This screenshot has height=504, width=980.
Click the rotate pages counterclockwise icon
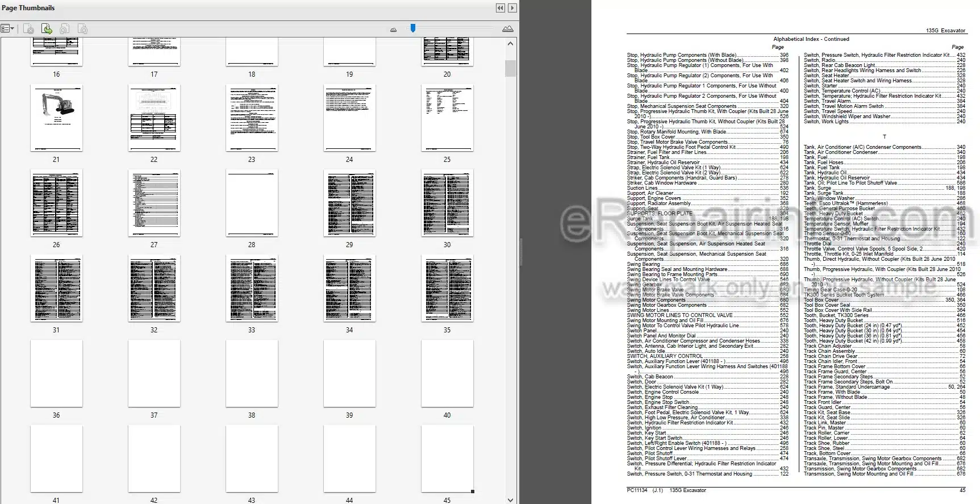65,29
